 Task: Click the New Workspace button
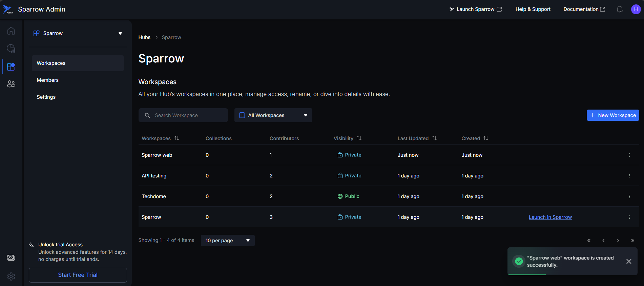click(x=612, y=115)
